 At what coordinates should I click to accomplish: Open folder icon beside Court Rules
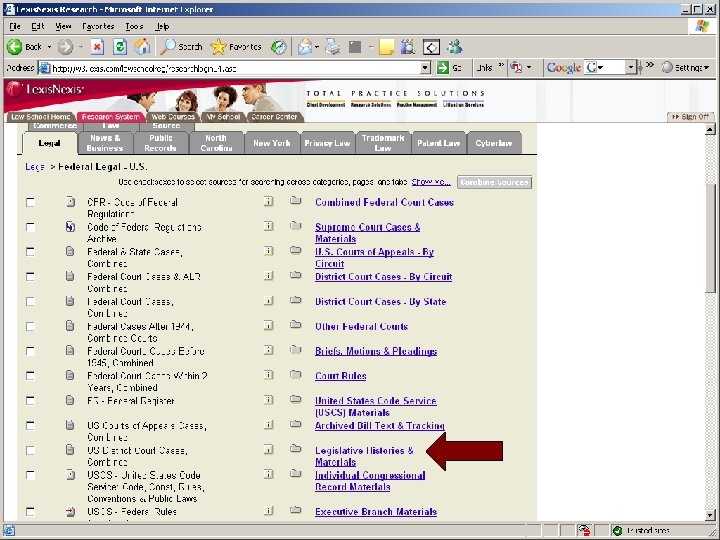(296, 374)
